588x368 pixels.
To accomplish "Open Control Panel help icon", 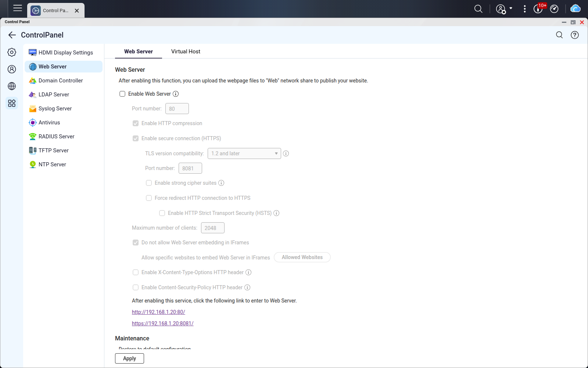I will pyautogui.click(x=575, y=35).
